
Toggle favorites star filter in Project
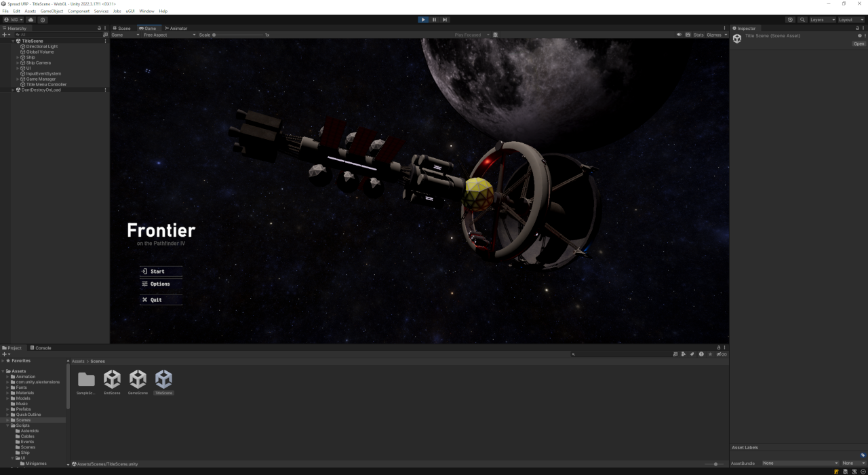click(710, 354)
